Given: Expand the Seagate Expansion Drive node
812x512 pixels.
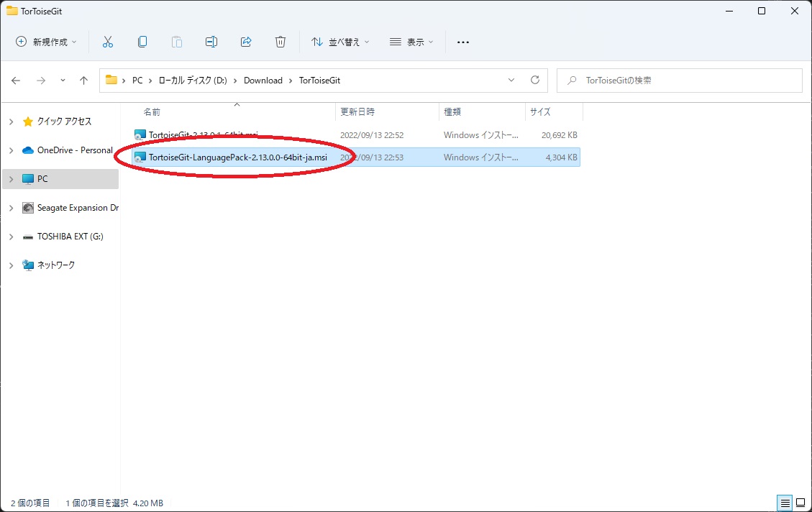Looking at the screenshot, I should point(12,208).
